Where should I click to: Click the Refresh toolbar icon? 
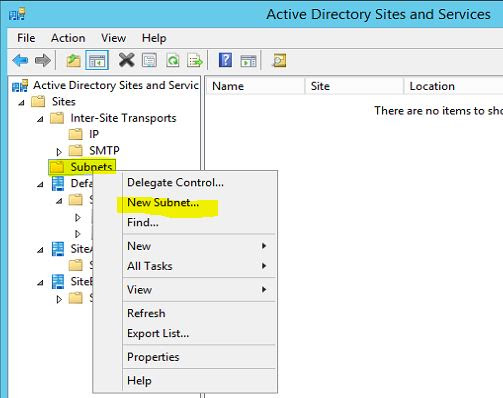click(173, 60)
